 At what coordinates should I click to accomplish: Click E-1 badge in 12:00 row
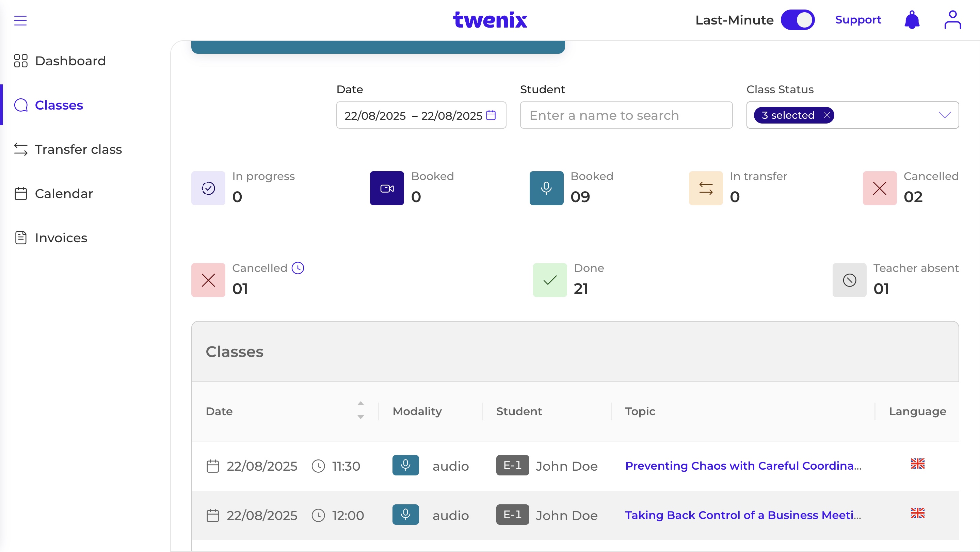click(x=512, y=515)
